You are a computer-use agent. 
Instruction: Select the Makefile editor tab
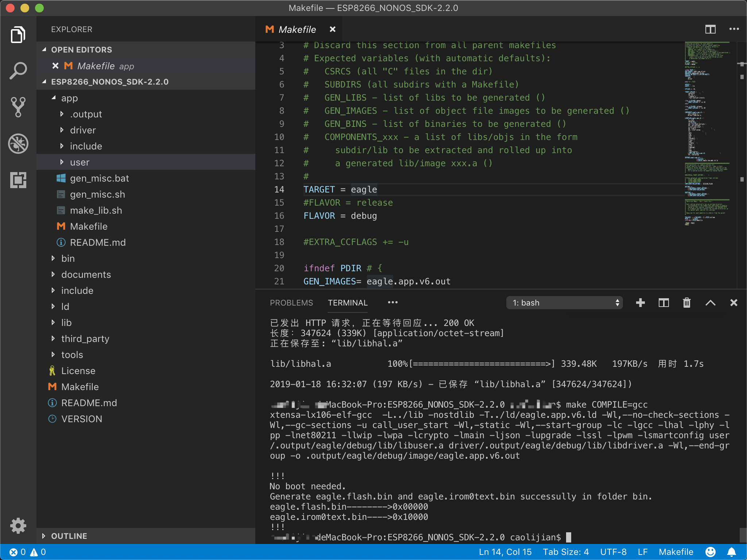point(297,30)
